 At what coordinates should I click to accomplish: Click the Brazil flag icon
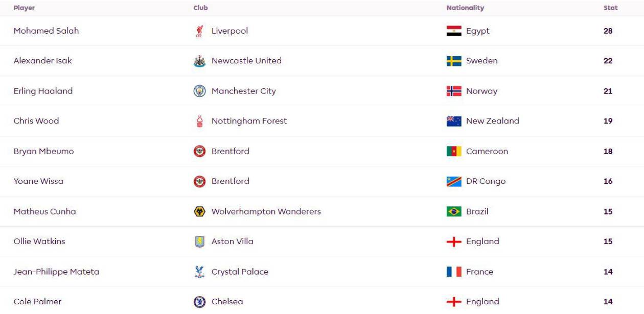454,211
